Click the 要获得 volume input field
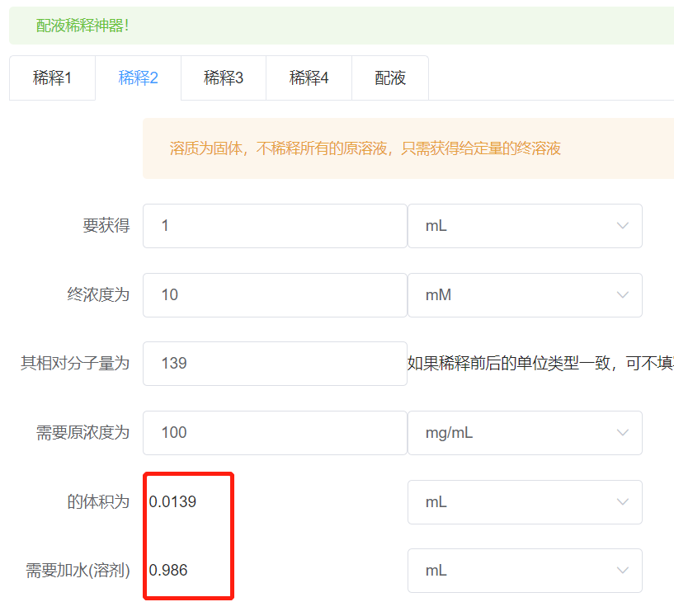This screenshot has width=674, height=616. pos(275,226)
